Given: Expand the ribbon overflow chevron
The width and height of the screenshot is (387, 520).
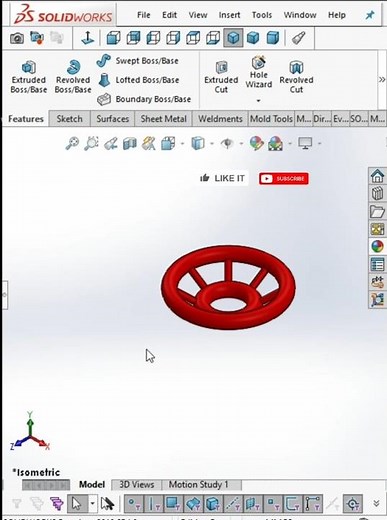Looking at the screenshot, I should coord(382,79).
